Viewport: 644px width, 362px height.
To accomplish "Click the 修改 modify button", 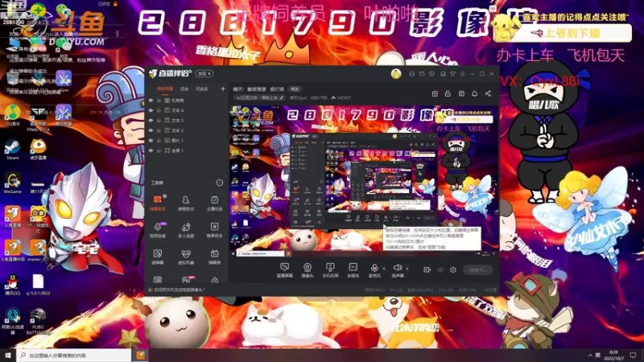I will pyautogui.click(x=295, y=88).
